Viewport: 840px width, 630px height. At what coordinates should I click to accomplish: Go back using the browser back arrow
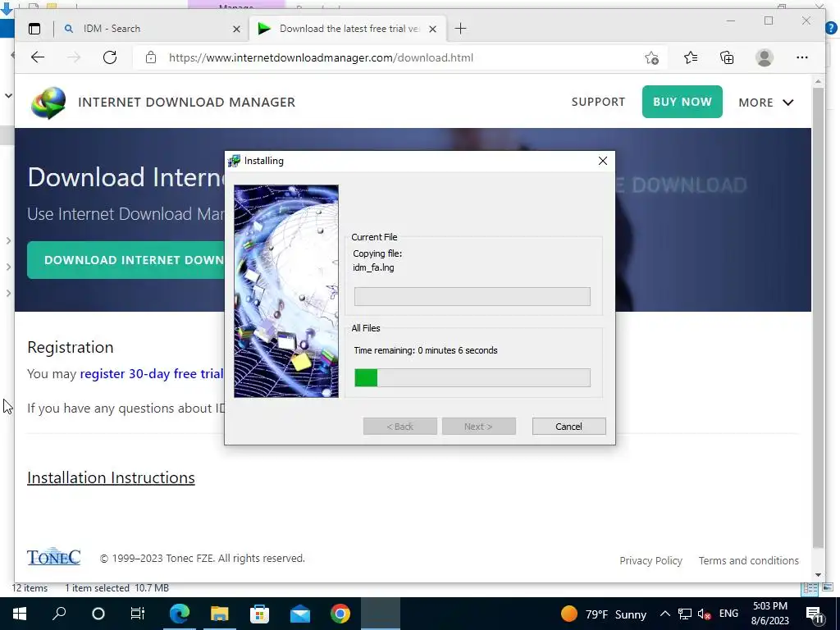38,57
